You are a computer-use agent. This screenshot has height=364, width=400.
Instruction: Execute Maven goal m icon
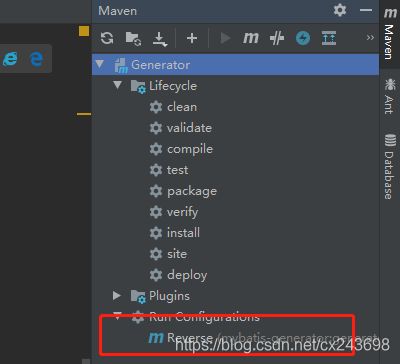[x=251, y=38]
